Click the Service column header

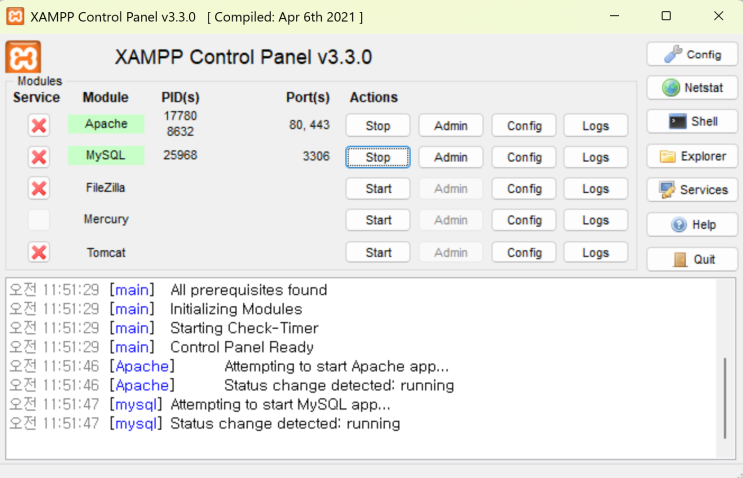(x=36, y=97)
